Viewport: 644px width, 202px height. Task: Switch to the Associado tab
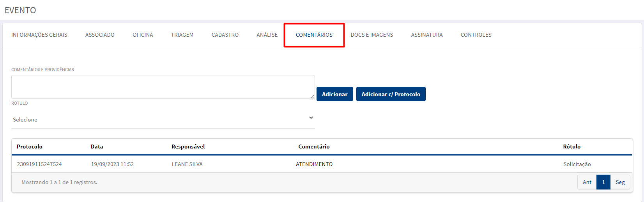tap(100, 35)
